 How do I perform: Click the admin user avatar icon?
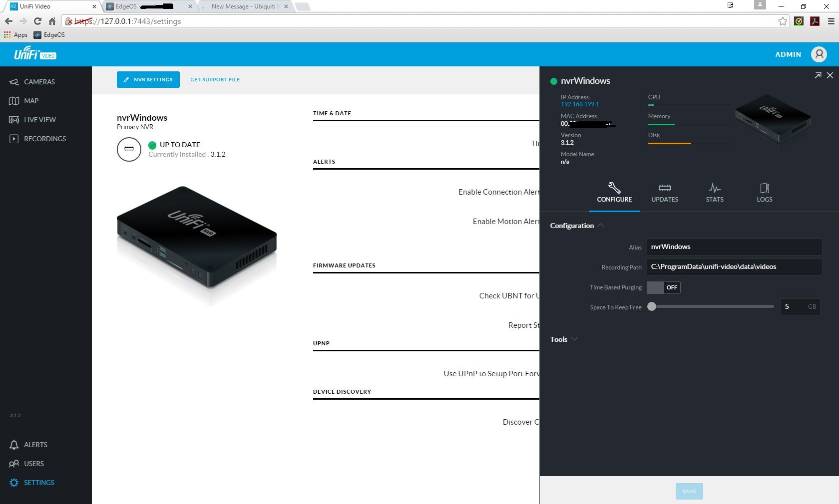click(819, 54)
